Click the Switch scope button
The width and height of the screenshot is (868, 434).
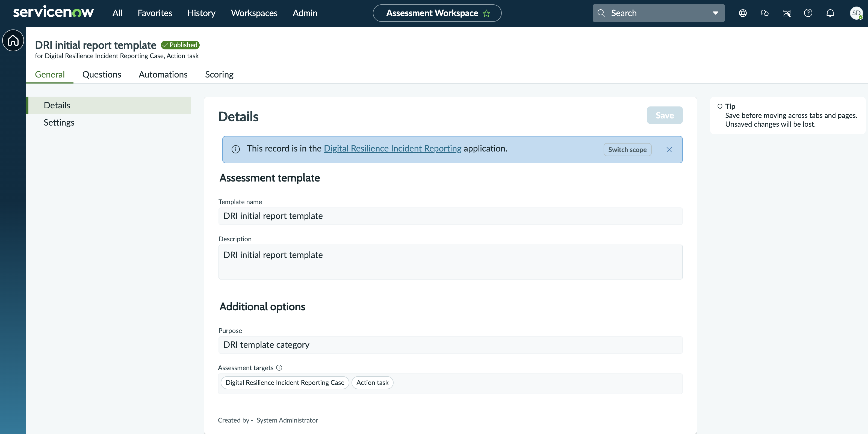click(627, 150)
